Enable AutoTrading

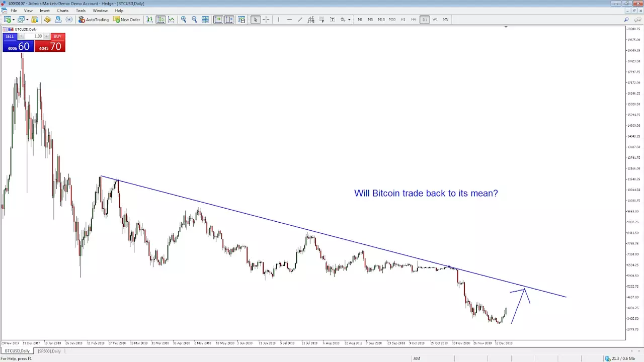94,20
